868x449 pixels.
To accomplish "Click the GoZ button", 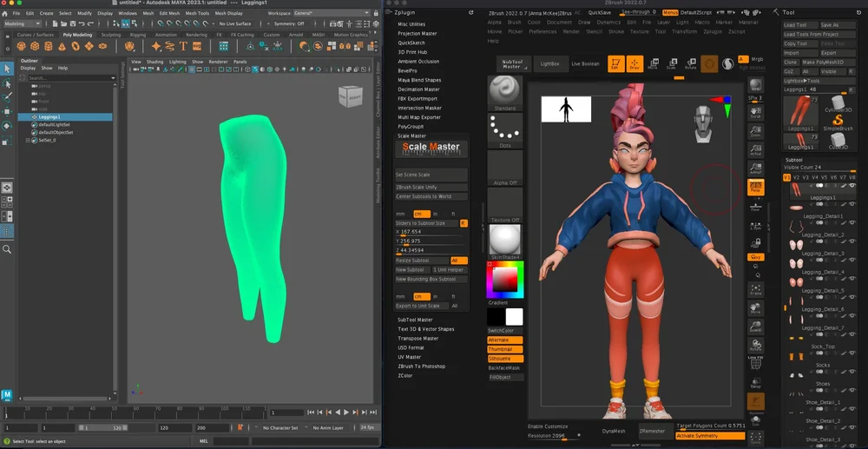I will 790,71.
